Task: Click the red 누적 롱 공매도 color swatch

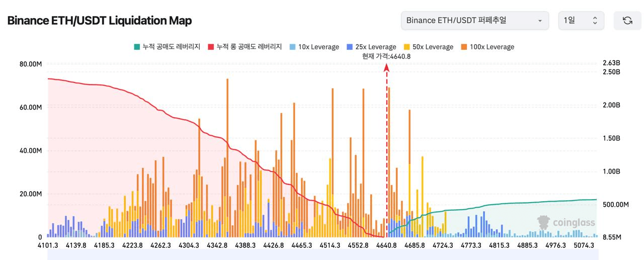Action: pos(210,47)
